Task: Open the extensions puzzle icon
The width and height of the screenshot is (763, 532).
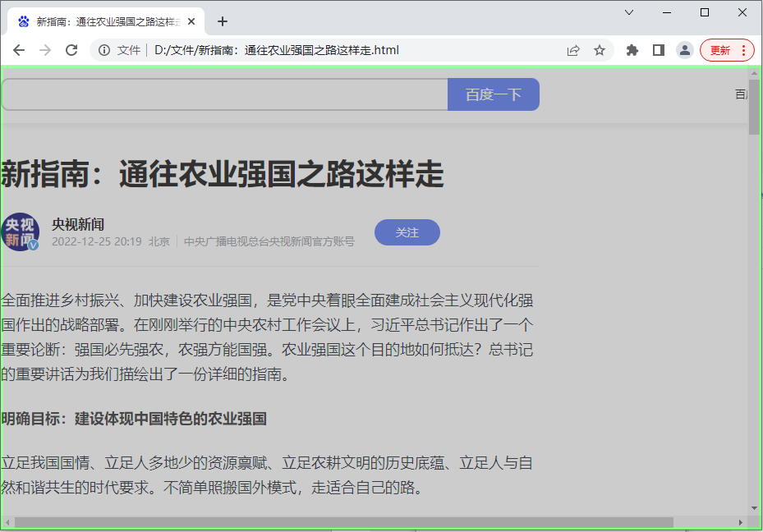Action: tap(632, 49)
